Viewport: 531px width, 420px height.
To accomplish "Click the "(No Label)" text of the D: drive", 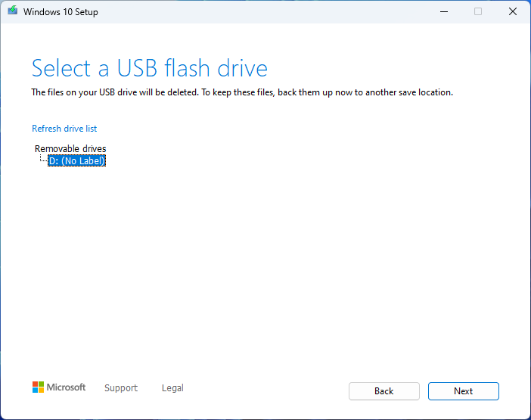I will click(83, 160).
